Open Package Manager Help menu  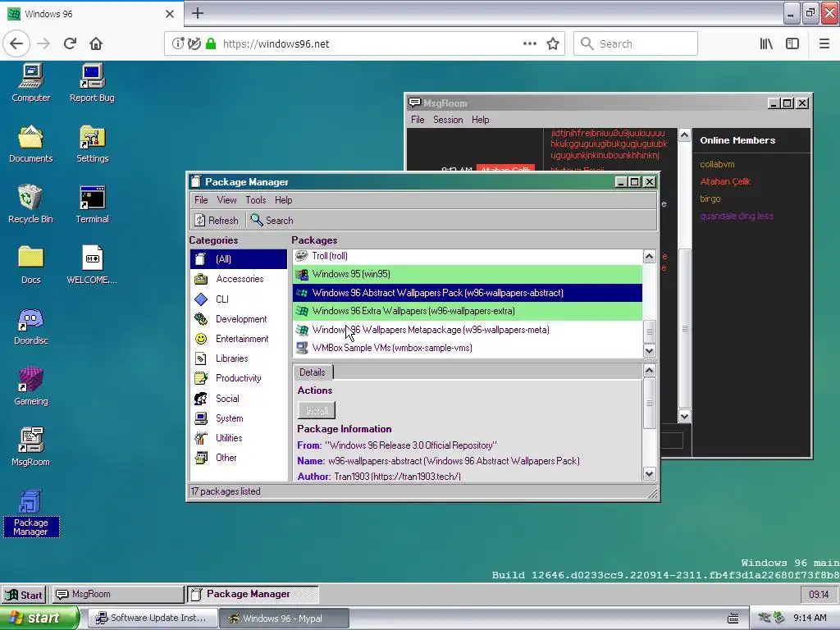tap(283, 200)
